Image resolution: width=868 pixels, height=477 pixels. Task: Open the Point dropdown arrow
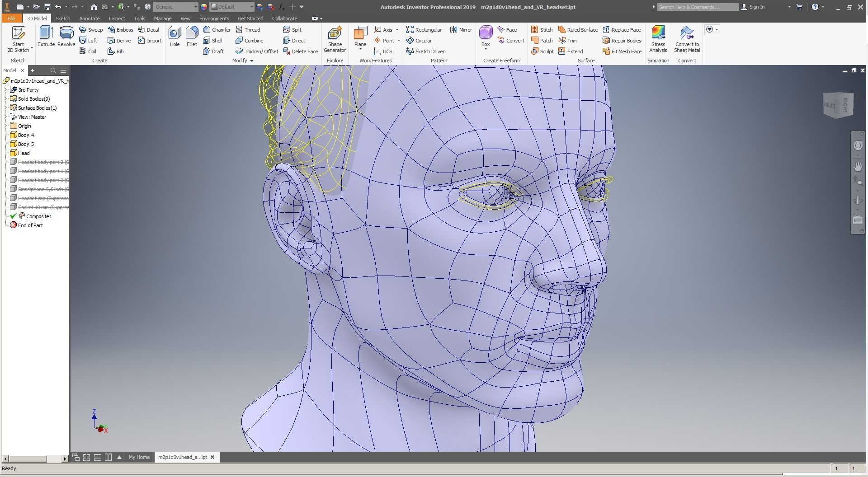pyautogui.click(x=398, y=41)
